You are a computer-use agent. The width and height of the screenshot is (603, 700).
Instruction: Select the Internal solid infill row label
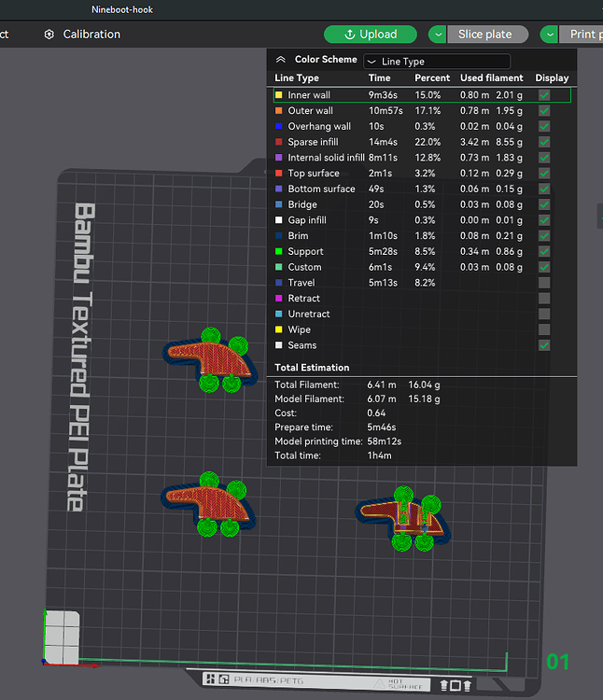326,158
